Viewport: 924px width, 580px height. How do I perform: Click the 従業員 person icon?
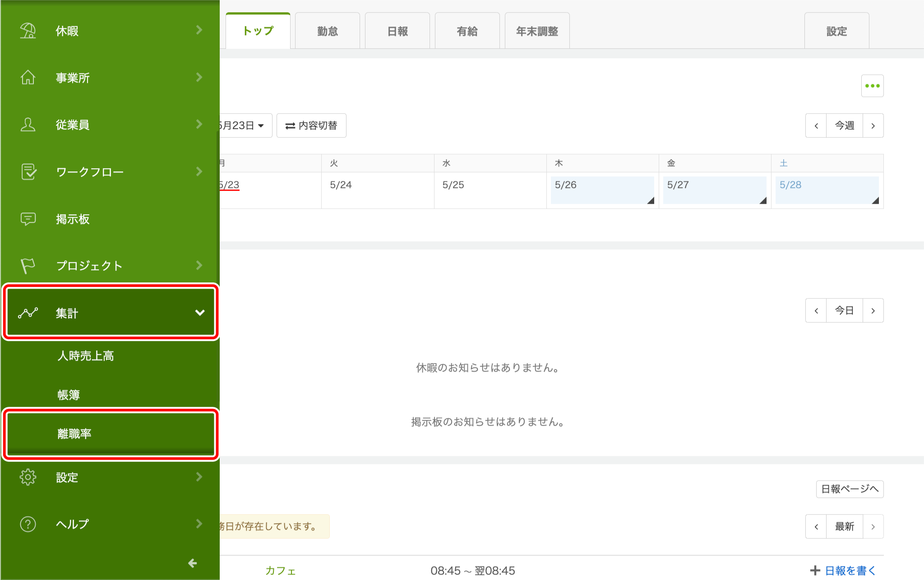click(x=28, y=124)
